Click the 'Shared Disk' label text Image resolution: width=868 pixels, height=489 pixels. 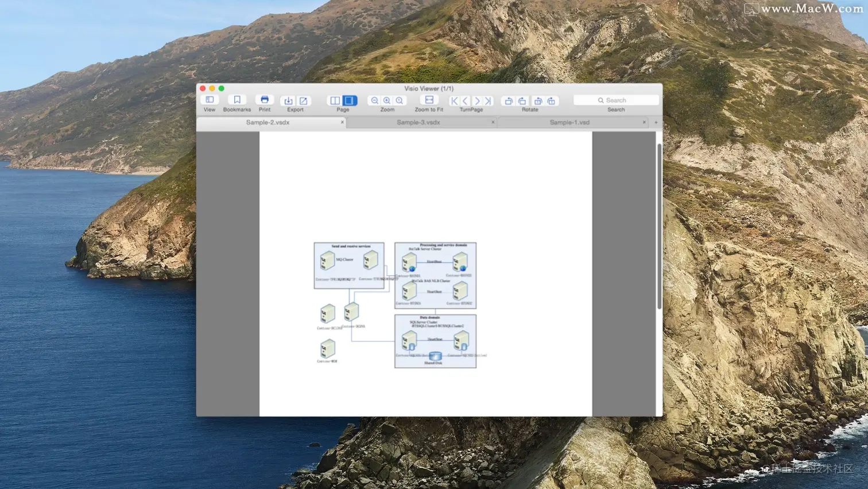tap(433, 363)
